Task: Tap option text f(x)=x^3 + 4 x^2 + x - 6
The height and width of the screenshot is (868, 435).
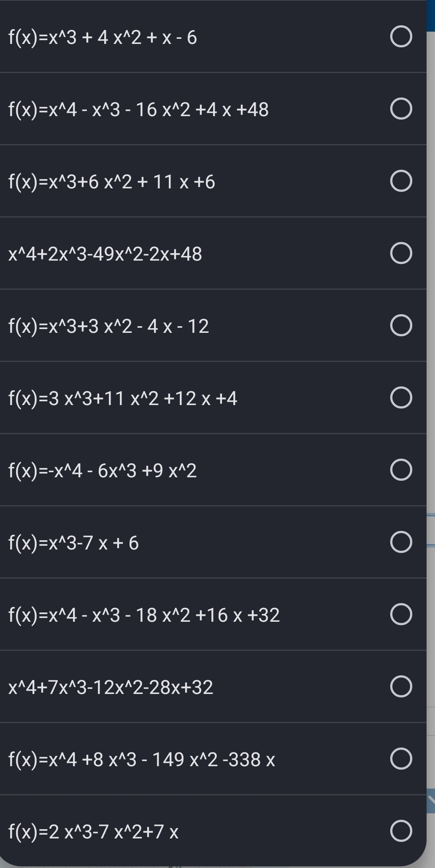Action: pyautogui.click(x=103, y=38)
